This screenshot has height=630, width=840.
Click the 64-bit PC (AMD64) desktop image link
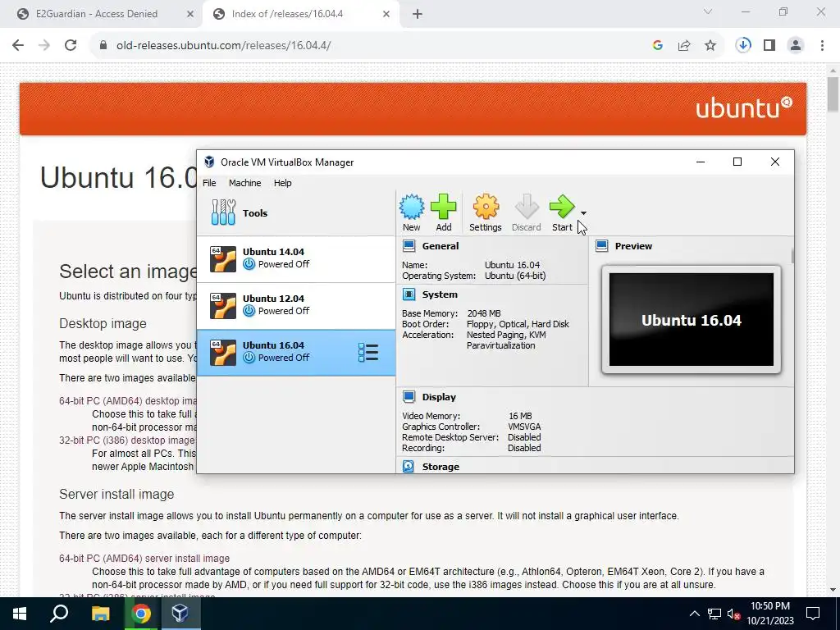pos(128,400)
